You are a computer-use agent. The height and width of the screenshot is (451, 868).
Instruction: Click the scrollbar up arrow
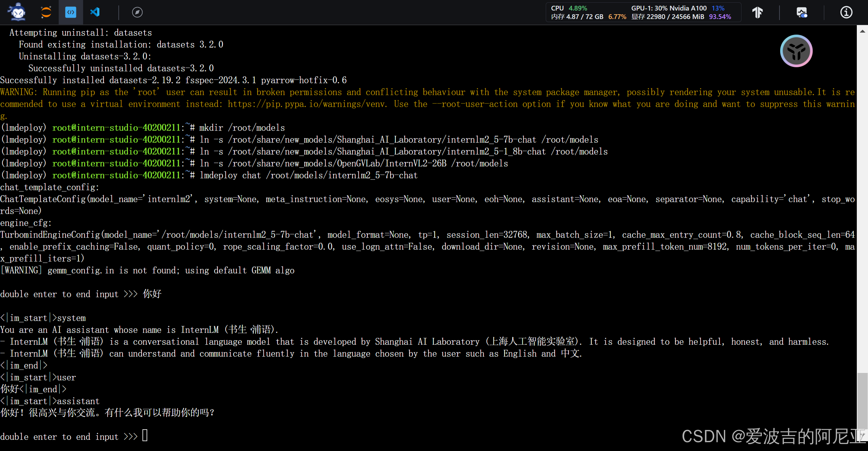(x=862, y=31)
